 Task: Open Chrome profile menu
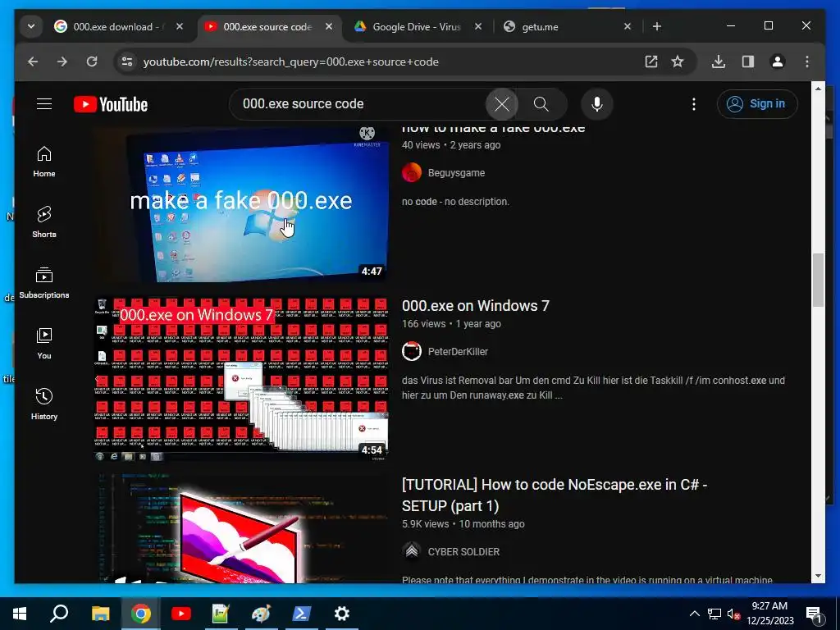click(778, 62)
